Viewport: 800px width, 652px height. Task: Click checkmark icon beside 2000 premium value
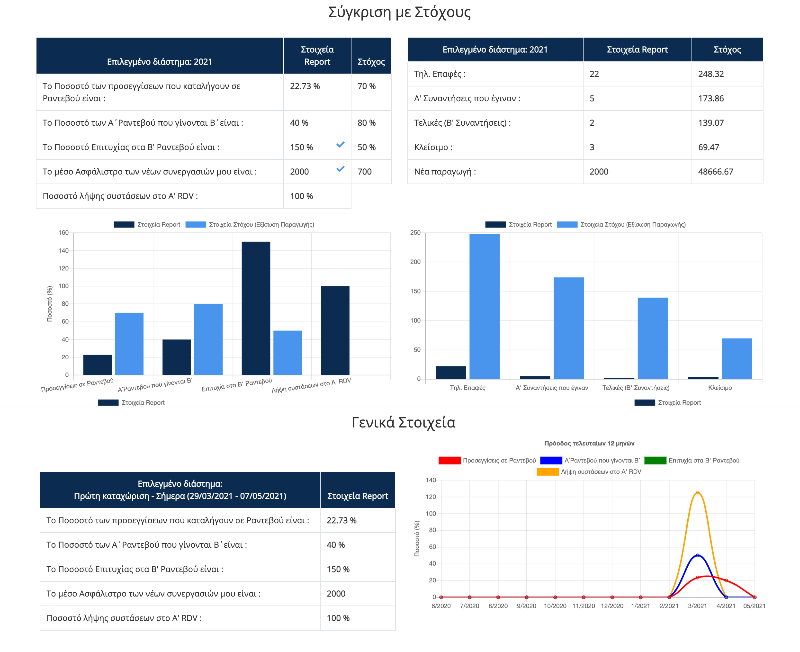point(340,169)
